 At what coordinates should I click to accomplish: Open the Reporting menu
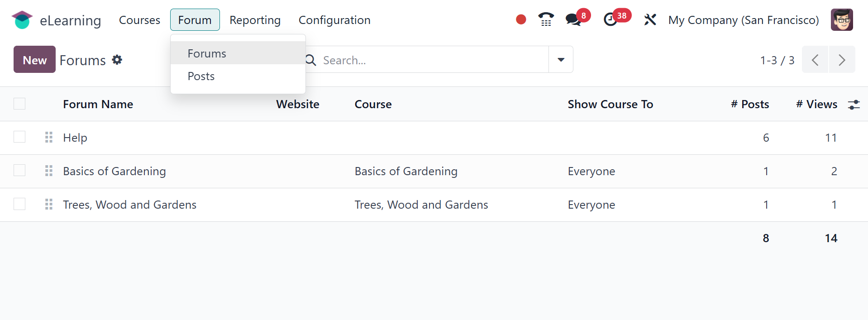tap(255, 20)
